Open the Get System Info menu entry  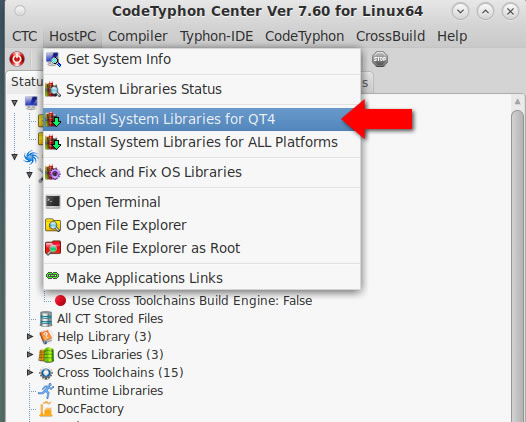202,59
